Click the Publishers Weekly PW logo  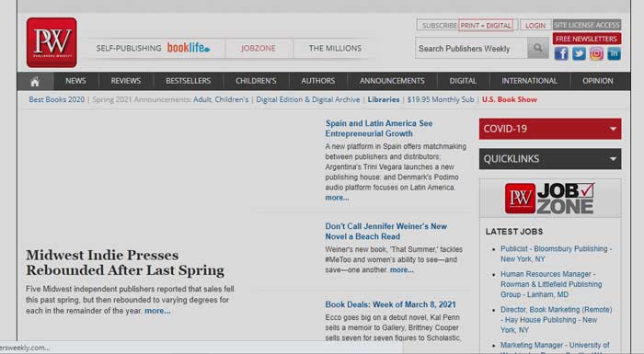[52, 42]
